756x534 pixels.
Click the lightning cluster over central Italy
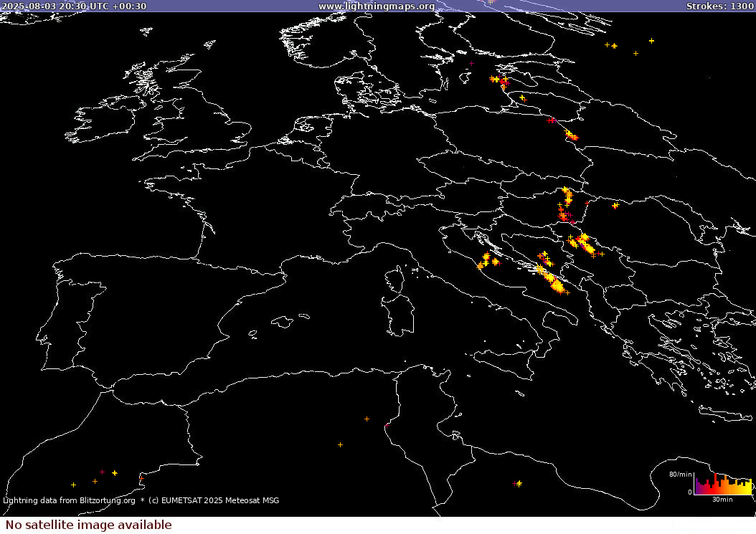click(x=487, y=261)
